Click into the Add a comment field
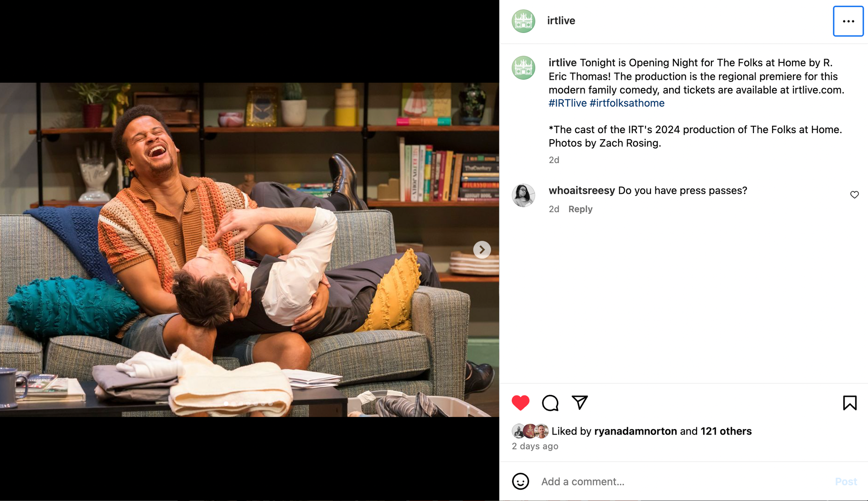This screenshot has height=501, width=868. pos(684,481)
